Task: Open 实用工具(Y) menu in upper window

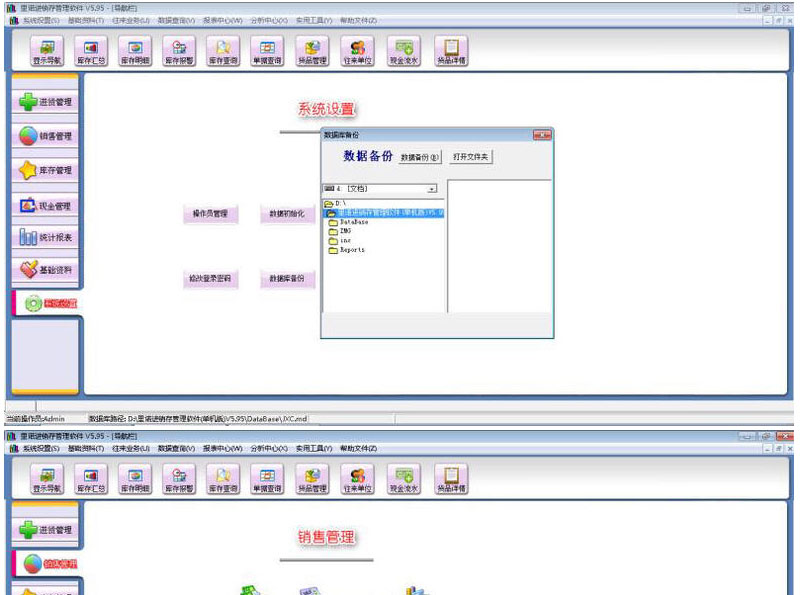Action: [x=314, y=20]
